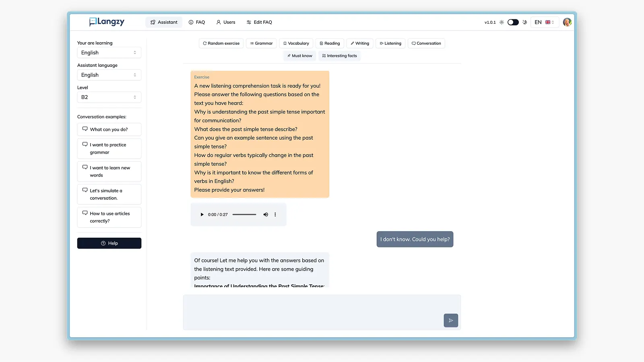Click the 0:00 / 0:27 audio time
Viewport: 644px width, 362px height.
(x=218, y=215)
